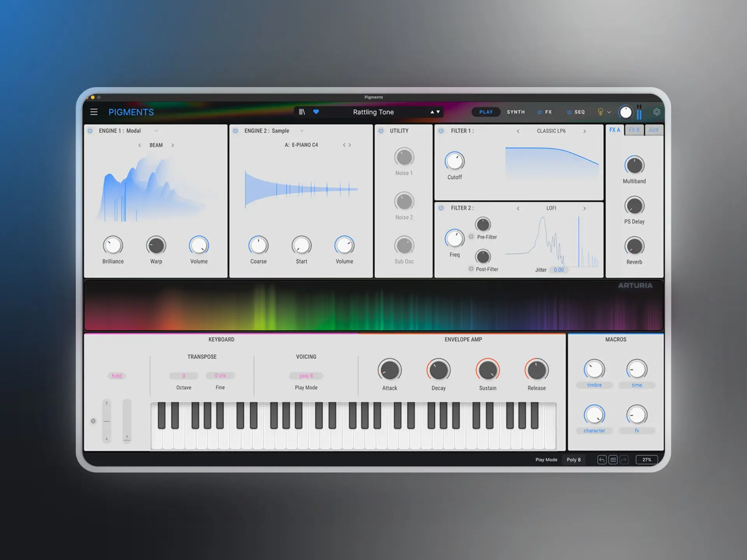This screenshot has width=747, height=560.
Task: Click the redo button in status bar
Action: point(624,460)
